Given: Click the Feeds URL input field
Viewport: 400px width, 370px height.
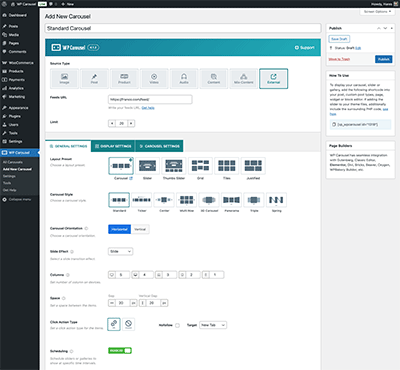Looking at the screenshot, I should [x=150, y=99].
